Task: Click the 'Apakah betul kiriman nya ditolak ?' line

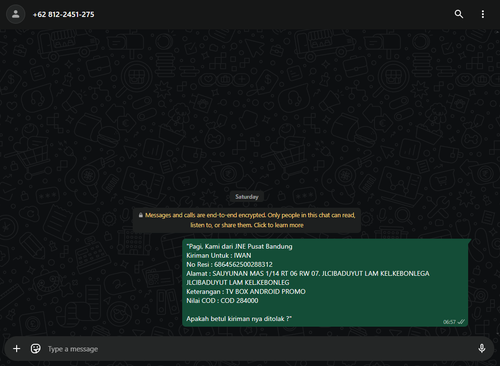Action: click(239, 319)
